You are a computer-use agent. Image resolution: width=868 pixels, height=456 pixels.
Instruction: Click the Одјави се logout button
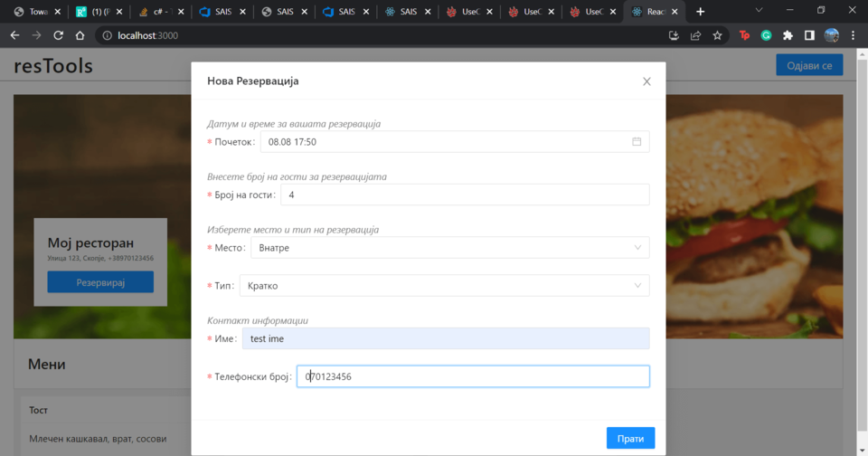tap(808, 65)
